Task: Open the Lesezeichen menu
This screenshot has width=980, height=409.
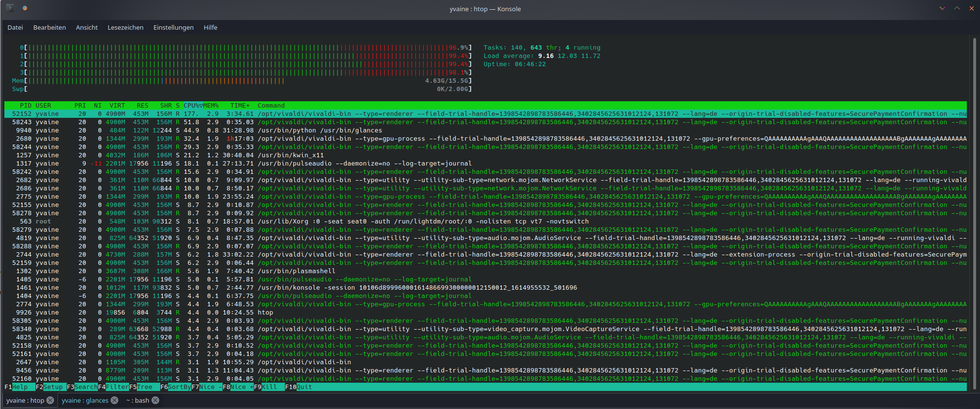Action: tap(125, 27)
